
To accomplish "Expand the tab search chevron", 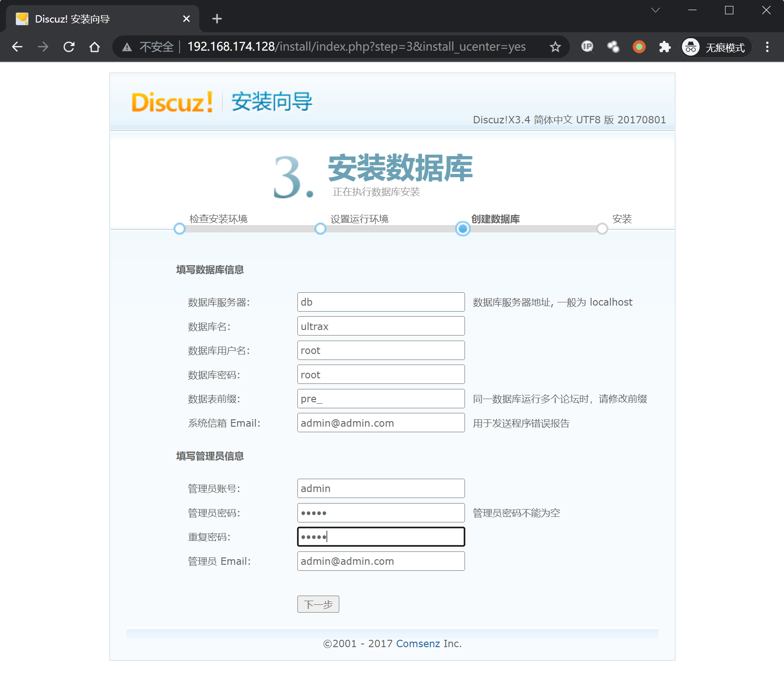I will (x=656, y=10).
